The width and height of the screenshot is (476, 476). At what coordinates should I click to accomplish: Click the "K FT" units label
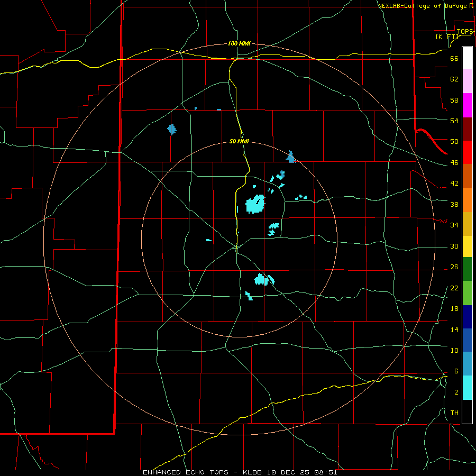tap(447, 37)
